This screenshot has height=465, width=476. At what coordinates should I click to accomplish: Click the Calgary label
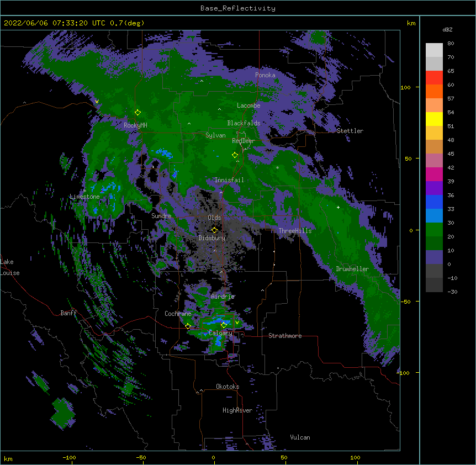point(220,333)
